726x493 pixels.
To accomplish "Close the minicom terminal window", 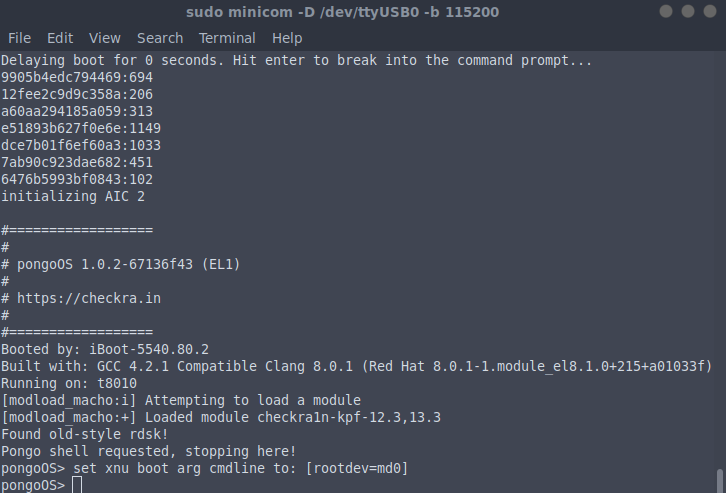I will click(x=711, y=11).
